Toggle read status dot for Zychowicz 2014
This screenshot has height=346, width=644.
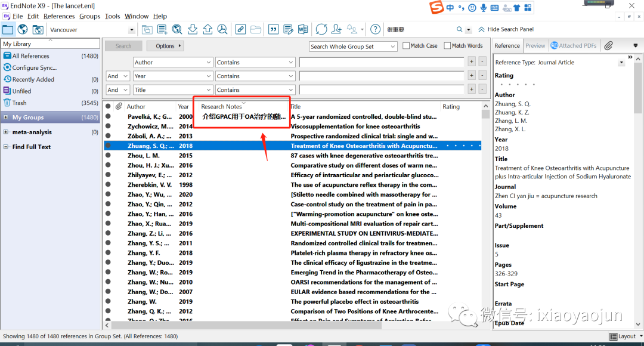coord(108,126)
